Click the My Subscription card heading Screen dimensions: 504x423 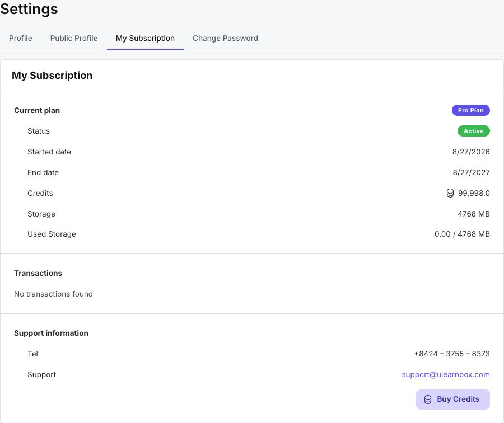tap(52, 75)
